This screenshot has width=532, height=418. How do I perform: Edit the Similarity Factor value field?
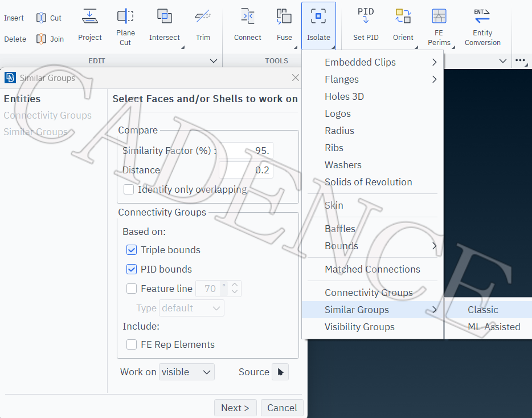[x=246, y=151]
